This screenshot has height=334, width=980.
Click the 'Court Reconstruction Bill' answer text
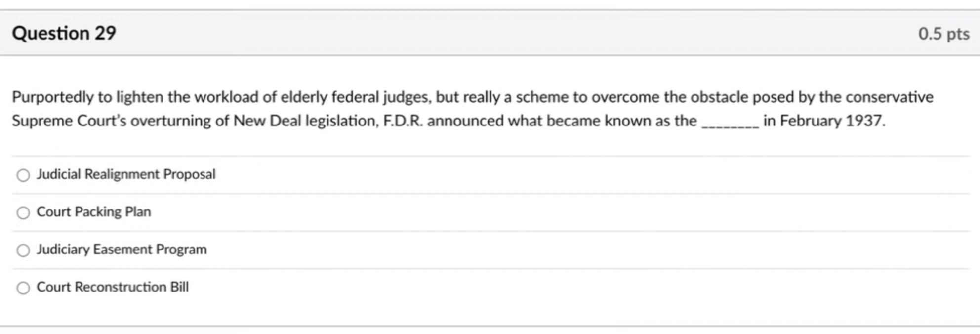pyautogui.click(x=113, y=287)
